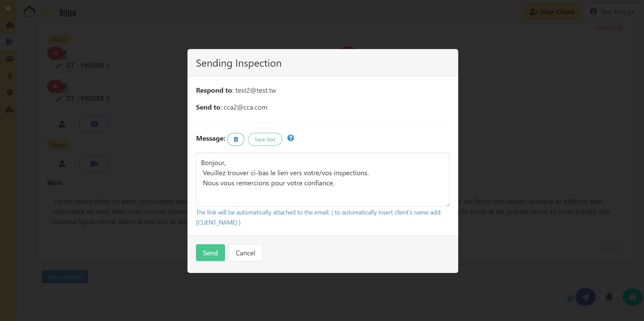Click the Add Conclusion button
644x321 pixels.
[x=65, y=277]
